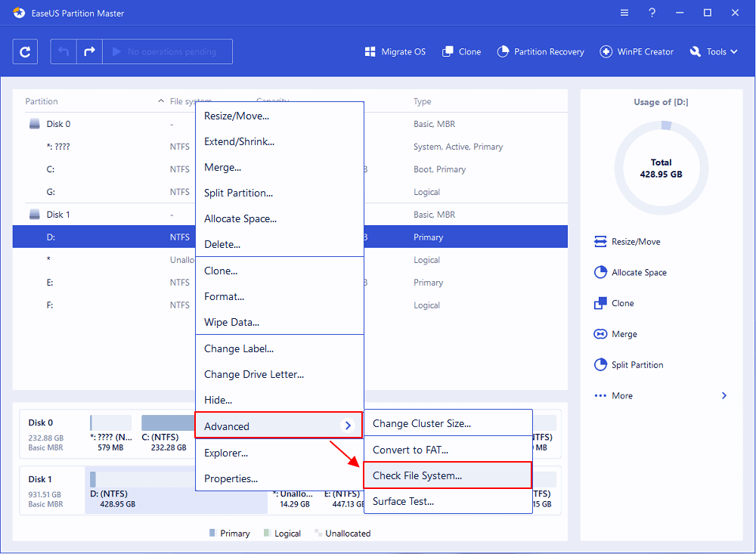The width and height of the screenshot is (756, 554).
Task: Open Properties... from context menu
Action: point(279,478)
